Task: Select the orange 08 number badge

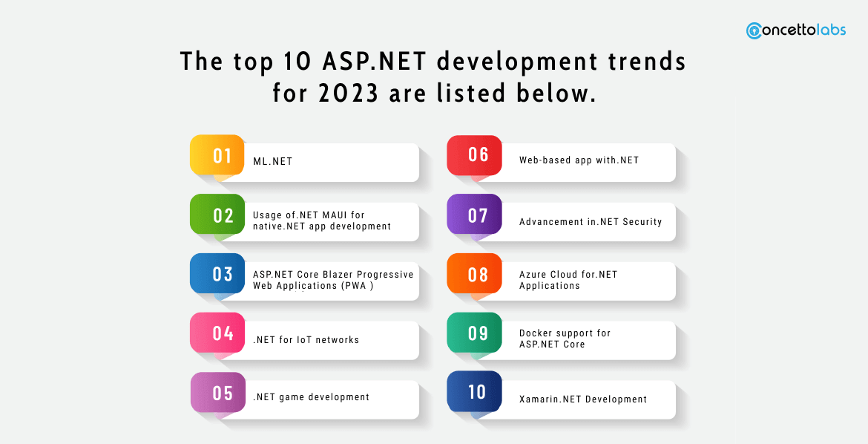Action: [474, 274]
